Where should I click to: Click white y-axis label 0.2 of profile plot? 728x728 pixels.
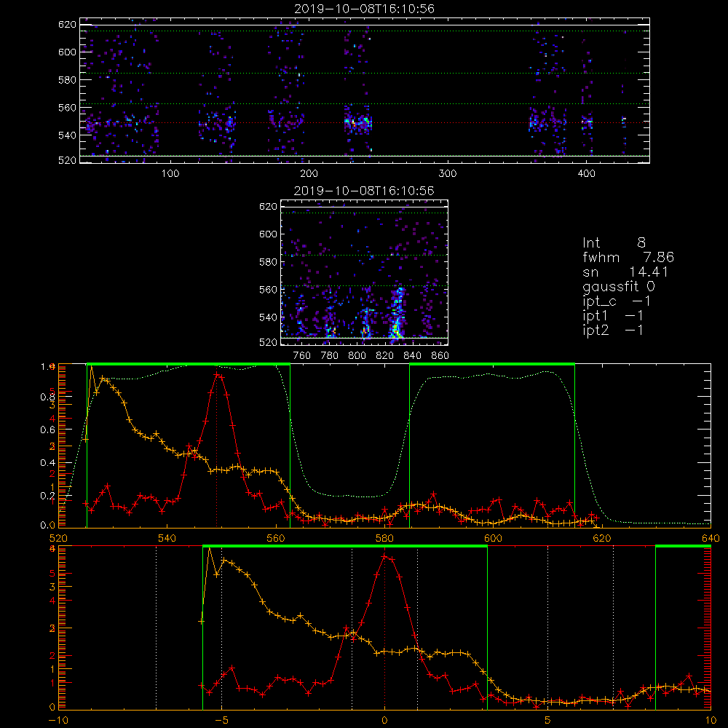[x=48, y=496]
